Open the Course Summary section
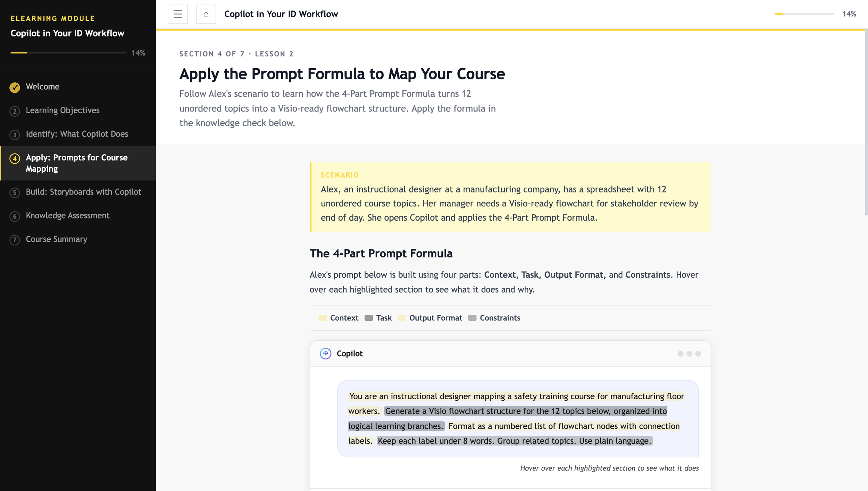Image resolution: width=868 pixels, height=491 pixels. pyautogui.click(x=56, y=239)
